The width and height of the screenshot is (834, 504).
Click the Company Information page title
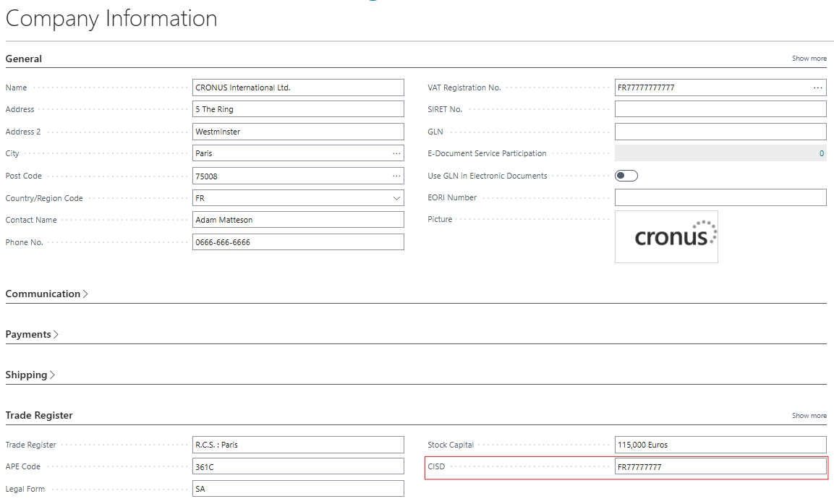click(x=111, y=18)
